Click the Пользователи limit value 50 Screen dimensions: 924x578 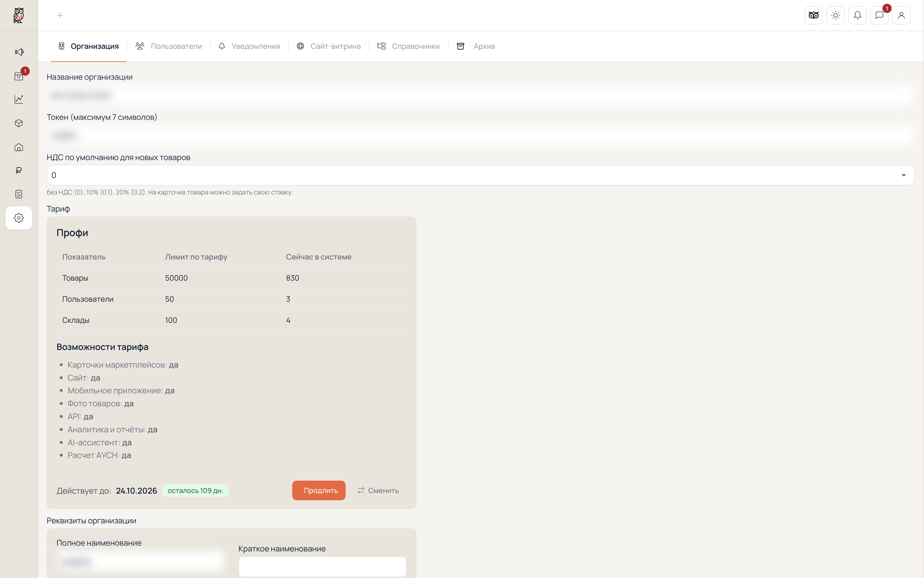(x=169, y=299)
